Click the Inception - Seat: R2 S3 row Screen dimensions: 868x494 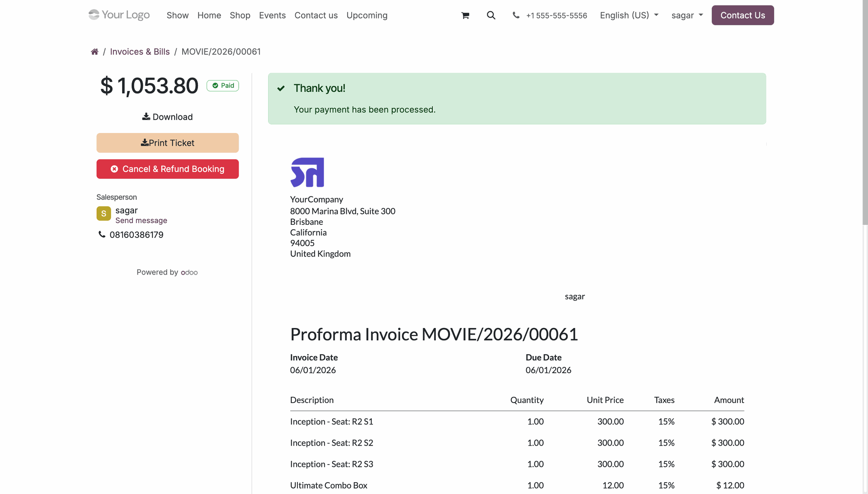(517, 464)
